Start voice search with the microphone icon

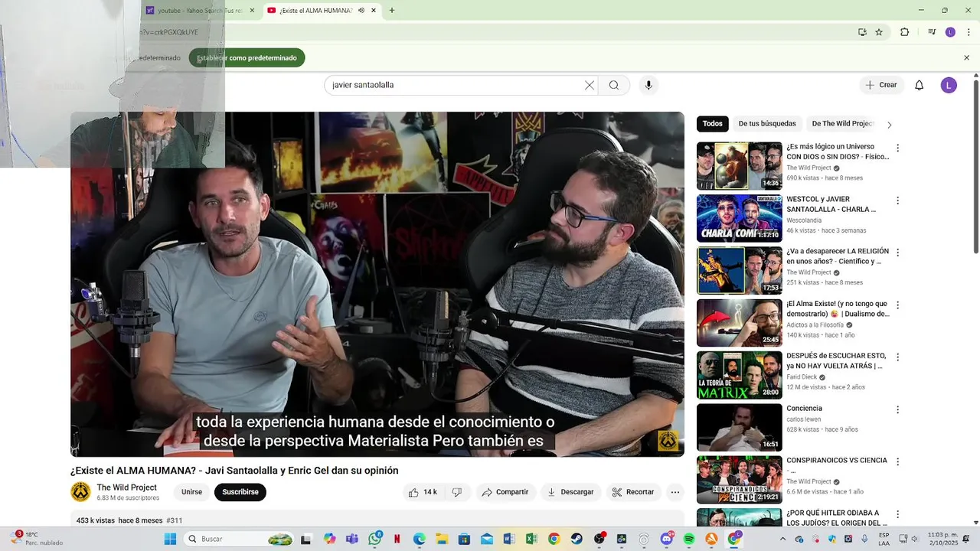648,85
